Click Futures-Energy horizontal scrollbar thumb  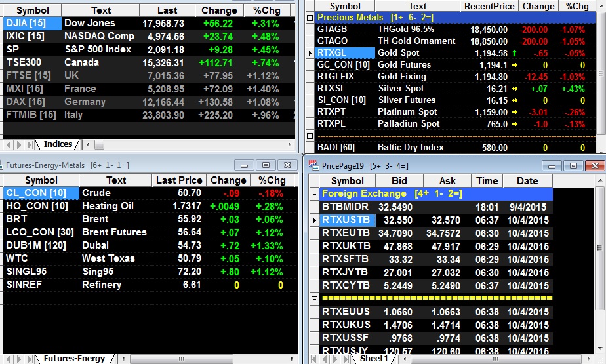tap(181, 359)
